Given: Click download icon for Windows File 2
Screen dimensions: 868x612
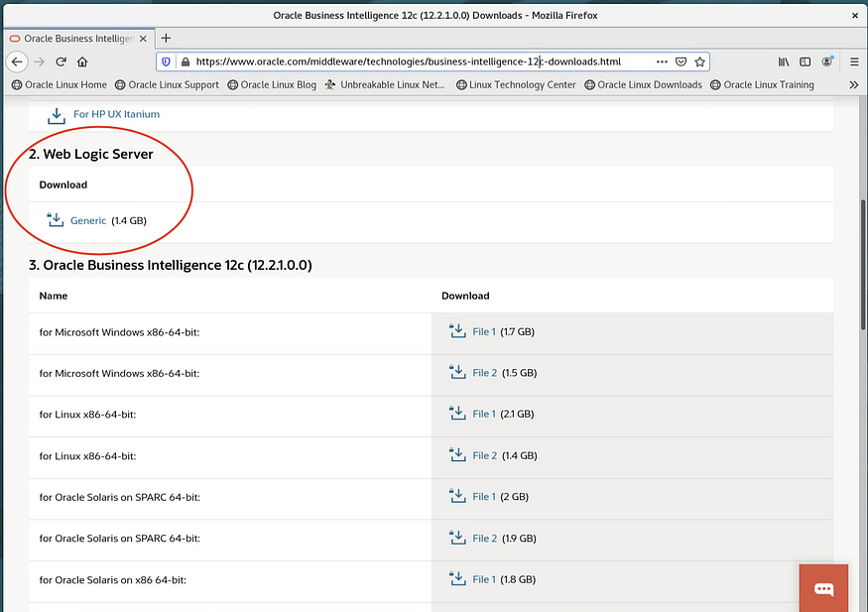Looking at the screenshot, I should pos(457,372).
